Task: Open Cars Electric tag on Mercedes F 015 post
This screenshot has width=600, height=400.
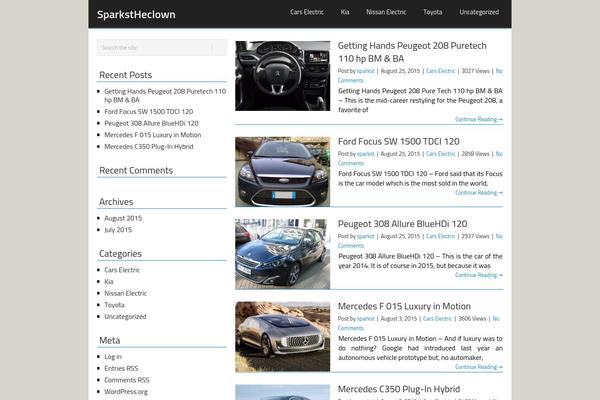Action: [x=437, y=319]
